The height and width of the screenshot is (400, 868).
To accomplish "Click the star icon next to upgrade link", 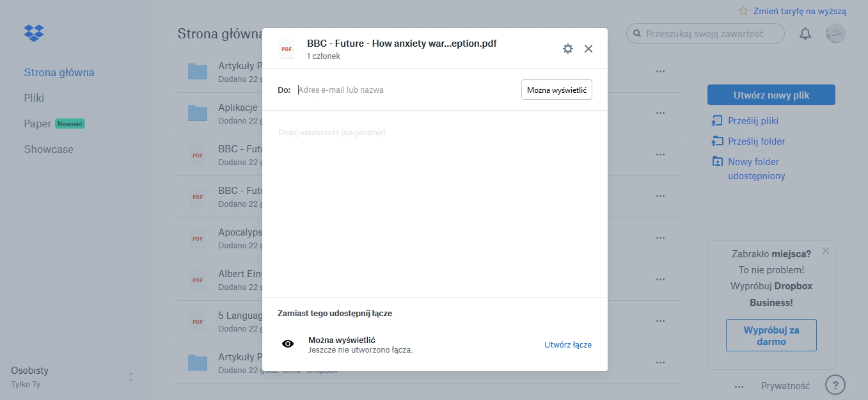I will click(x=743, y=11).
